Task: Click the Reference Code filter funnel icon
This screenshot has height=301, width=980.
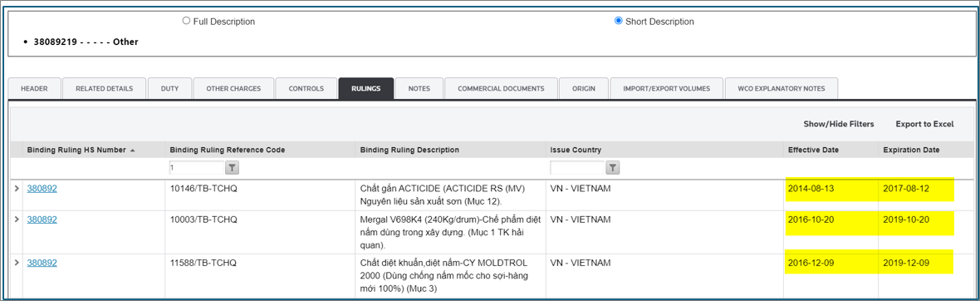Action: [232, 168]
